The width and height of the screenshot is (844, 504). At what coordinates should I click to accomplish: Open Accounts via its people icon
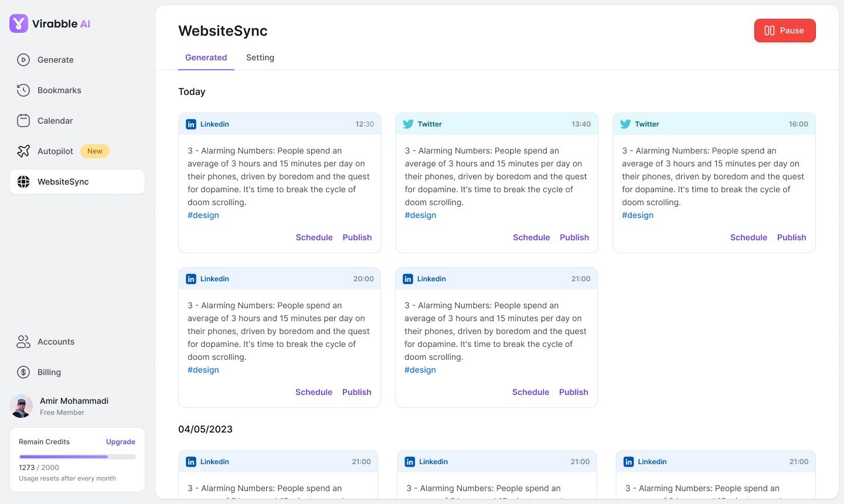pyautogui.click(x=23, y=342)
